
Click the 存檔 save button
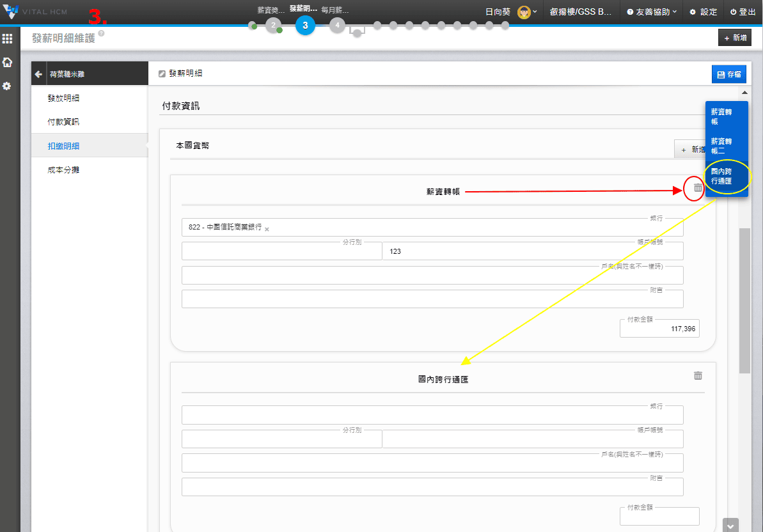[728, 75]
